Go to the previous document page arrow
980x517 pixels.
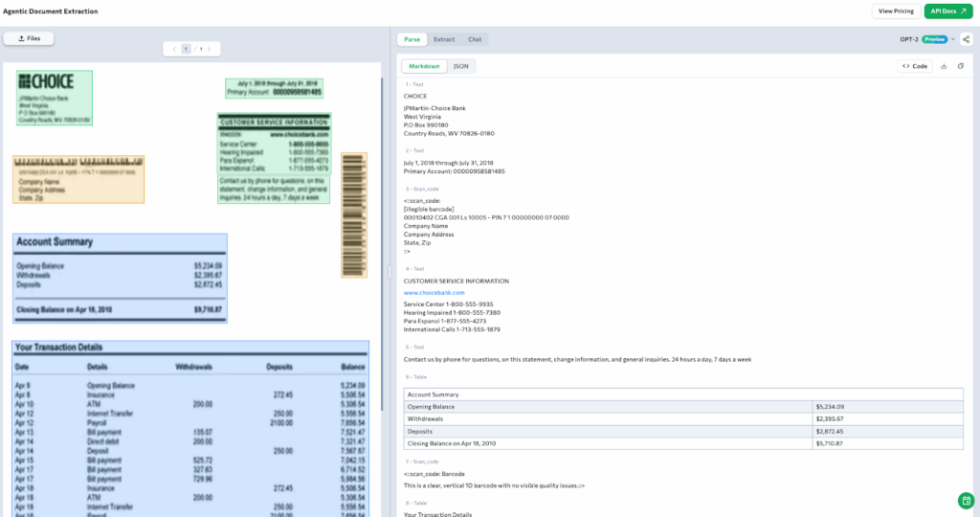[173, 48]
